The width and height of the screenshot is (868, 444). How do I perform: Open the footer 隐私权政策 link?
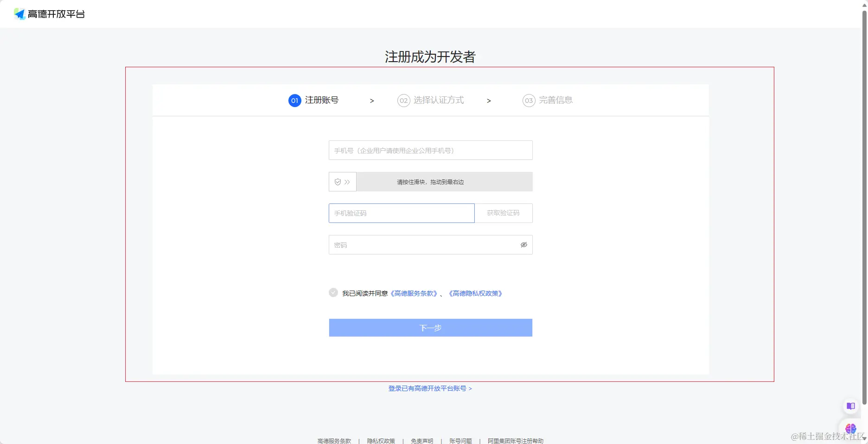point(381,441)
